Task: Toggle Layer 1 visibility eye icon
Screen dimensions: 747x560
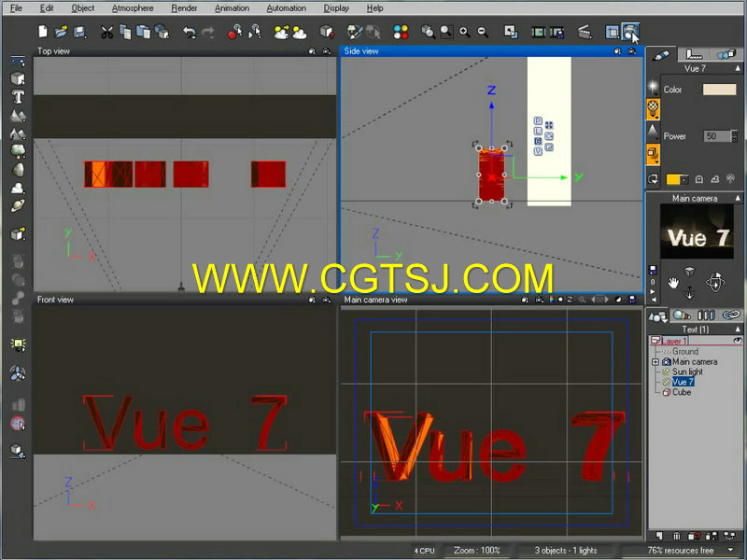Action: point(737,341)
